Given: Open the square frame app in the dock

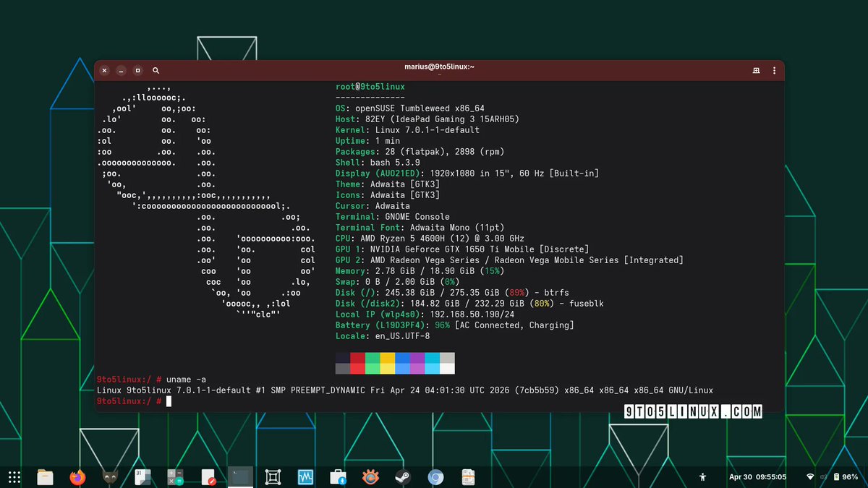Looking at the screenshot, I should (273, 477).
